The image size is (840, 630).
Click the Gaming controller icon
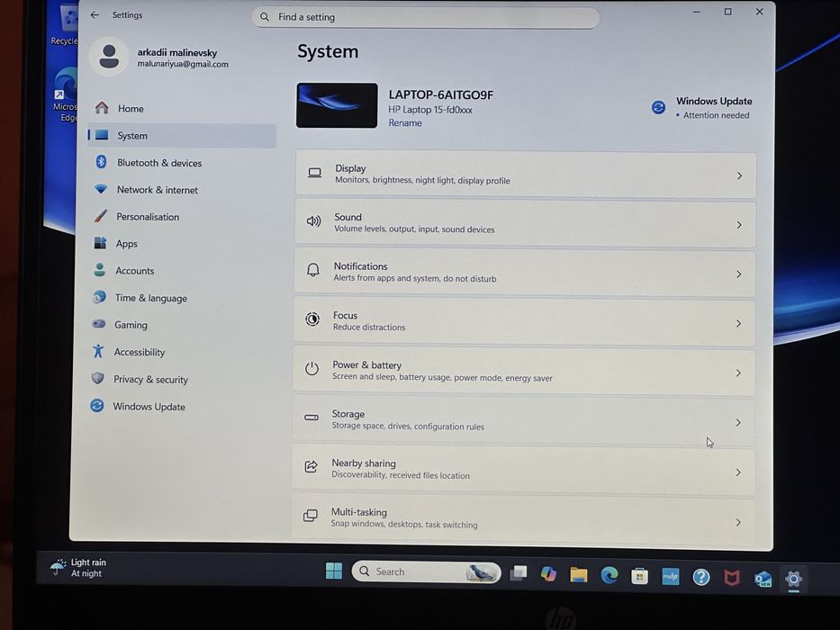[x=98, y=324]
